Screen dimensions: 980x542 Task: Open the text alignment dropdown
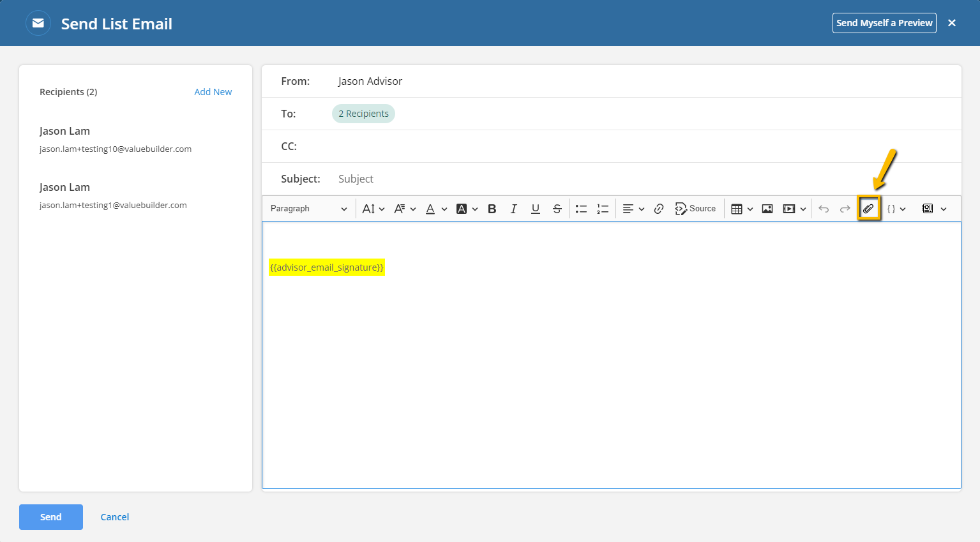(x=633, y=209)
